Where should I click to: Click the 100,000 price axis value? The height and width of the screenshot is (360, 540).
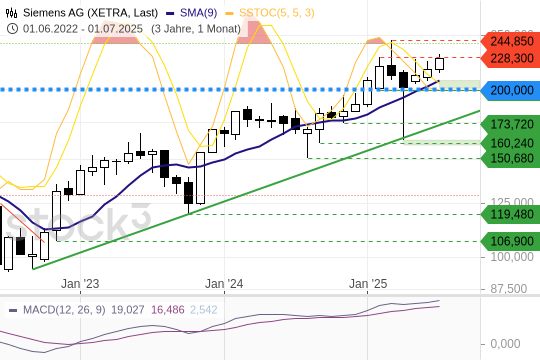pyautogui.click(x=512, y=257)
